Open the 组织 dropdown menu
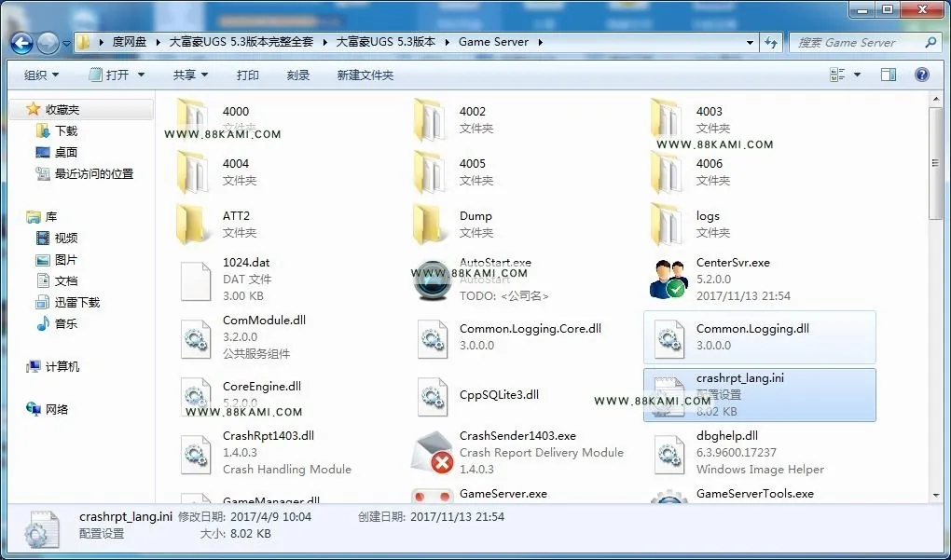The width and height of the screenshot is (951, 560). [41, 75]
